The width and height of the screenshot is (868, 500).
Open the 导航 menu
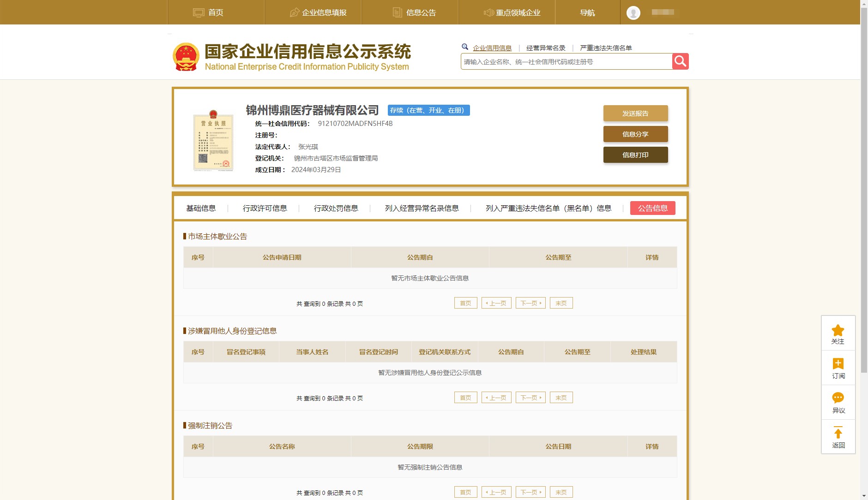(587, 12)
